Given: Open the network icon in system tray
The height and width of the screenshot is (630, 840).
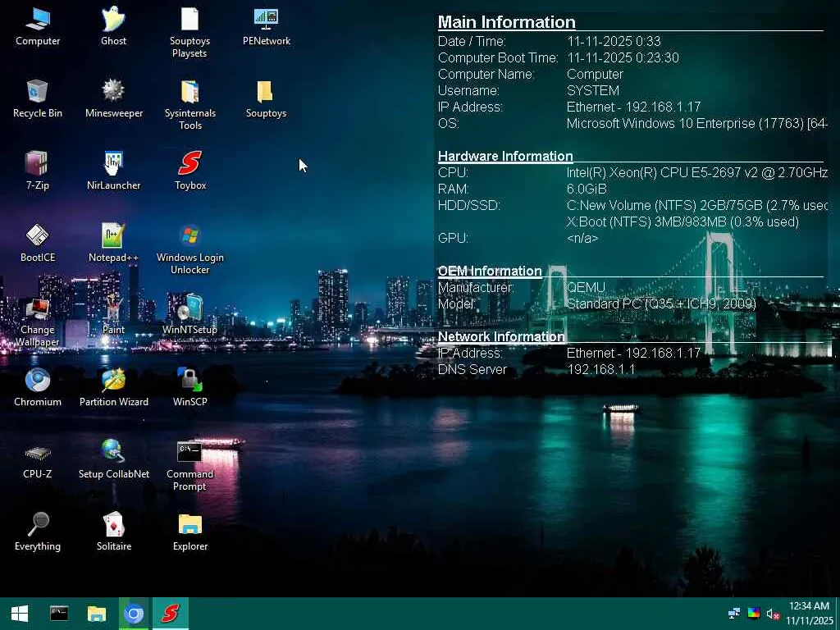Looking at the screenshot, I should point(734,614).
